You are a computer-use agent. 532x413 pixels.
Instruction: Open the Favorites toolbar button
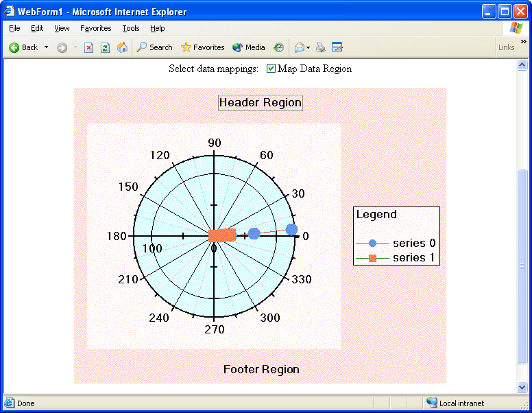click(202, 47)
